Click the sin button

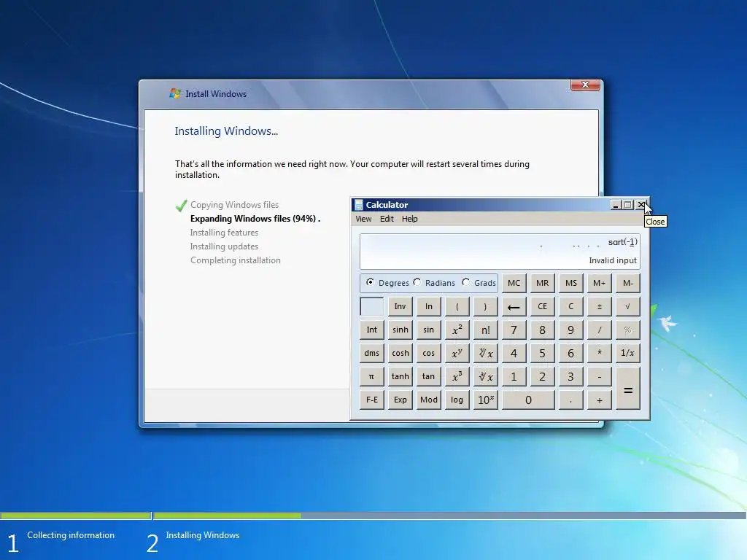429,330
